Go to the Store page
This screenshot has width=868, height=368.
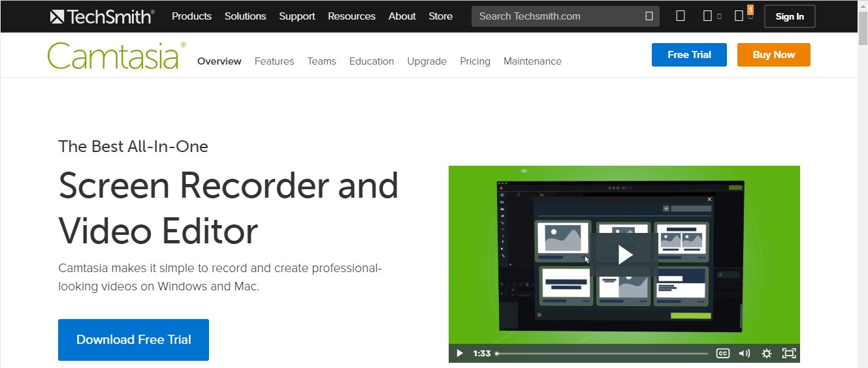click(x=441, y=16)
